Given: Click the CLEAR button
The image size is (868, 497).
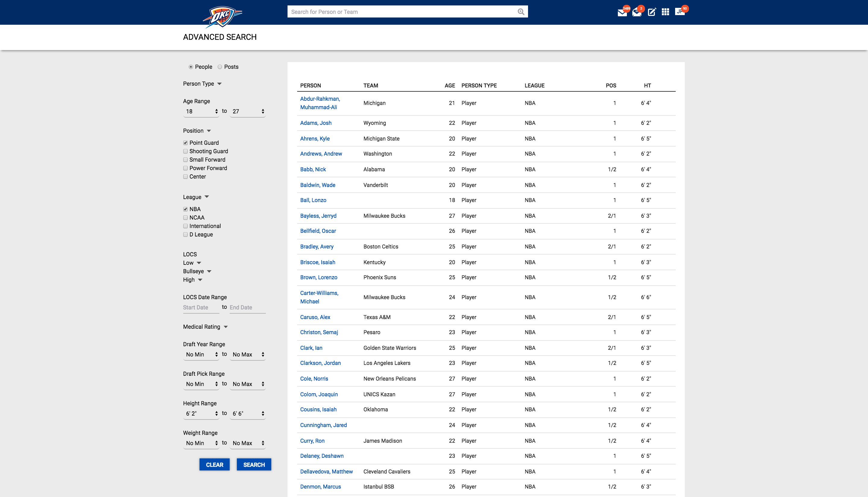Looking at the screenshot, I should pos(215,464).
